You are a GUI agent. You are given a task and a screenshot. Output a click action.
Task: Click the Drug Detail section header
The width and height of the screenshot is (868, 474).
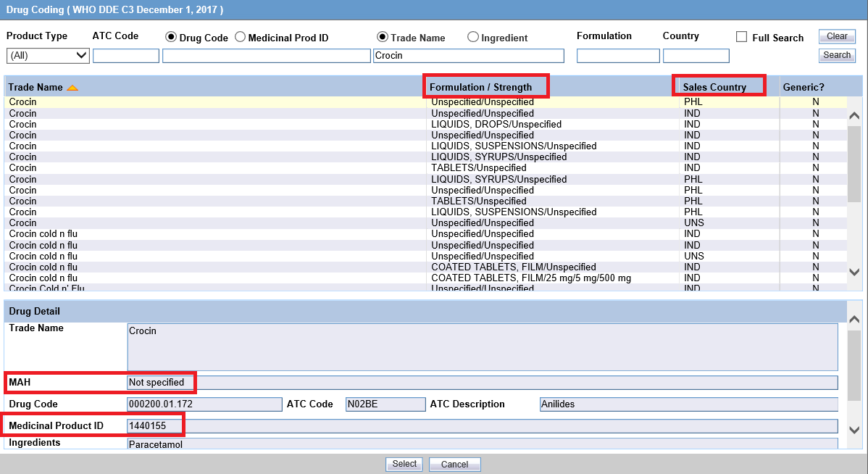(426, 311)
